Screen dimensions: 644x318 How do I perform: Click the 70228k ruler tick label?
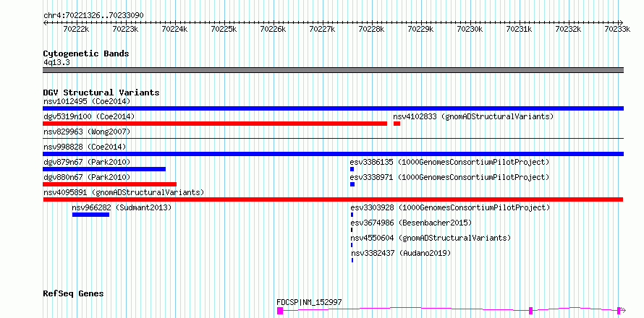(372, 29)
